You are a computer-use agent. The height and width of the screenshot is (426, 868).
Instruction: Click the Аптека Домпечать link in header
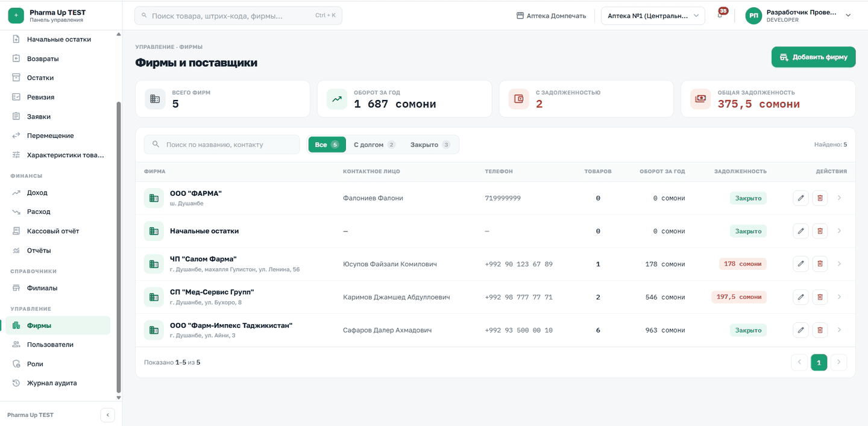551,16
